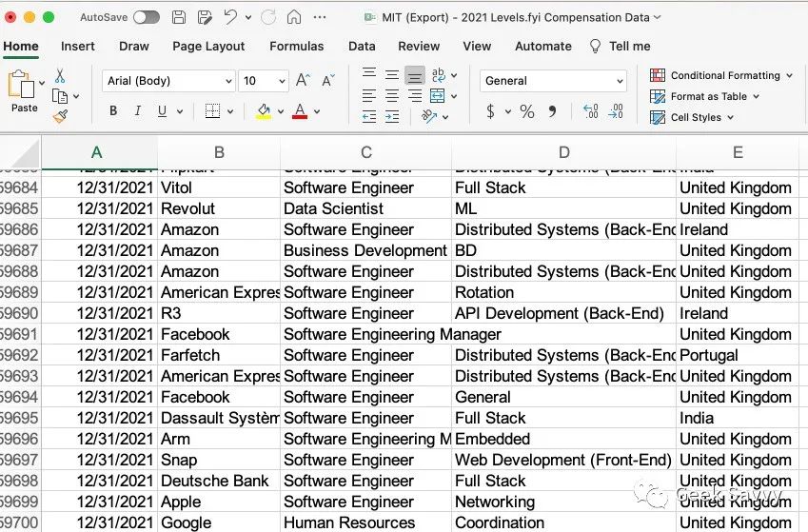Toggle the Bottom Align icon
808x532 pixels.
point(415,76)
